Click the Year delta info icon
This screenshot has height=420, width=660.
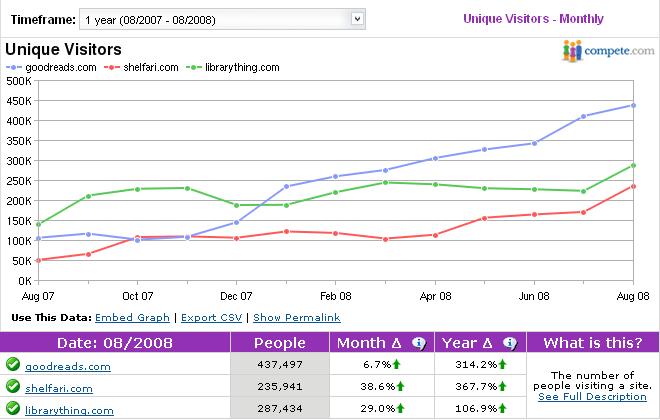tap(509, 343)
